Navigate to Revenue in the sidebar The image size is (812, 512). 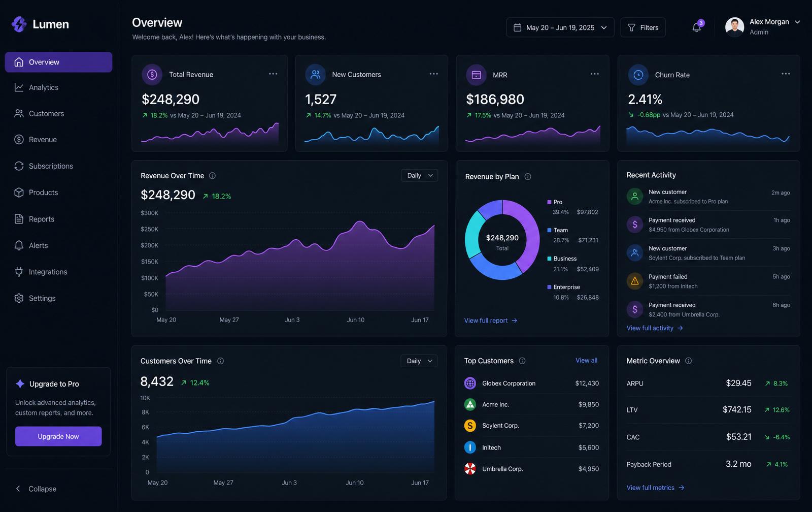58,140
